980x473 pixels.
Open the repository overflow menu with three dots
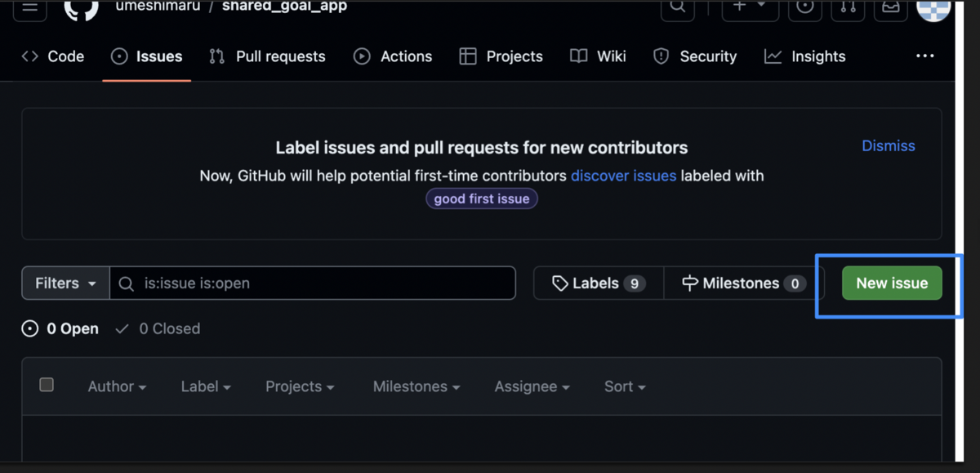coord(925,56)
